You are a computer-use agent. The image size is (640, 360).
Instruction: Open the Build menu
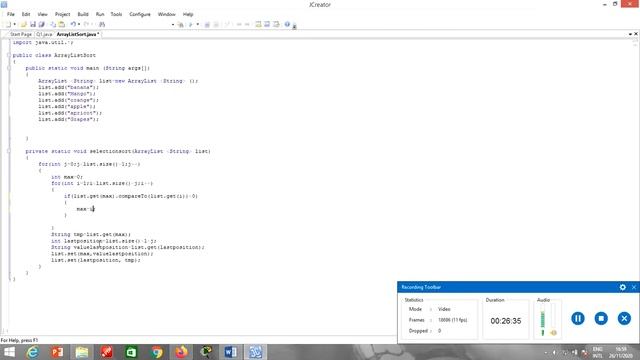coord(83,14)
